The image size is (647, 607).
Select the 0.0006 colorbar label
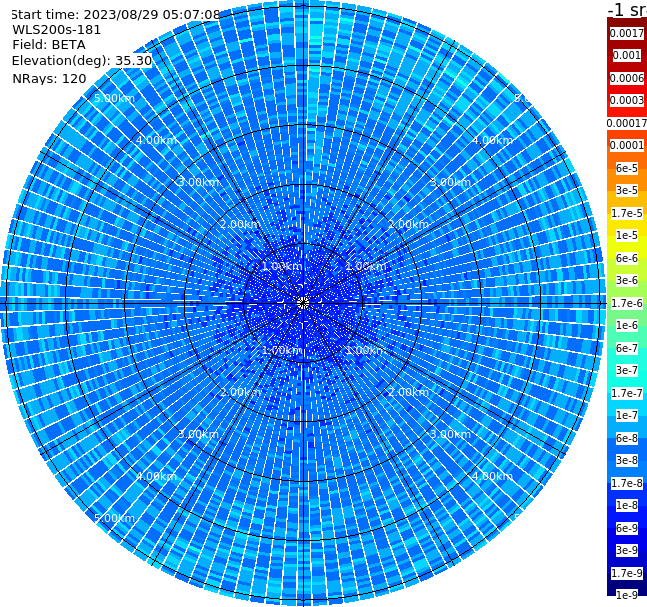[x=627, y=78]
